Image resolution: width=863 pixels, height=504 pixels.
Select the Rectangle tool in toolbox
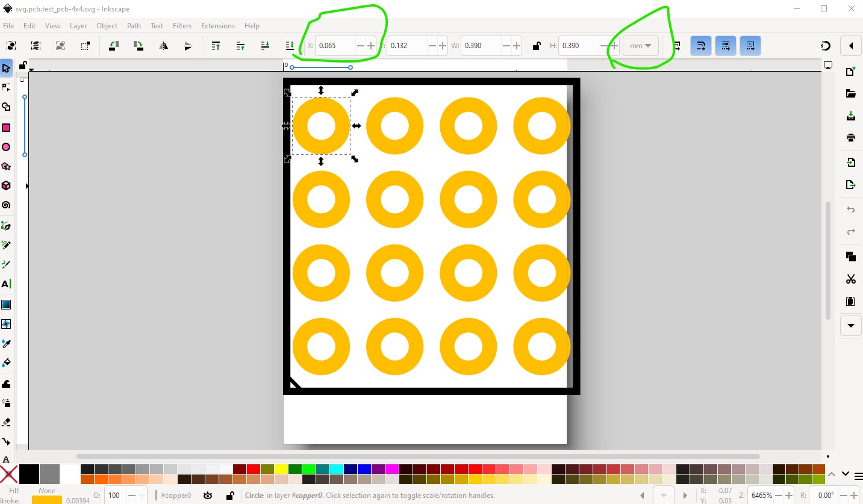(x=6, y=128)
